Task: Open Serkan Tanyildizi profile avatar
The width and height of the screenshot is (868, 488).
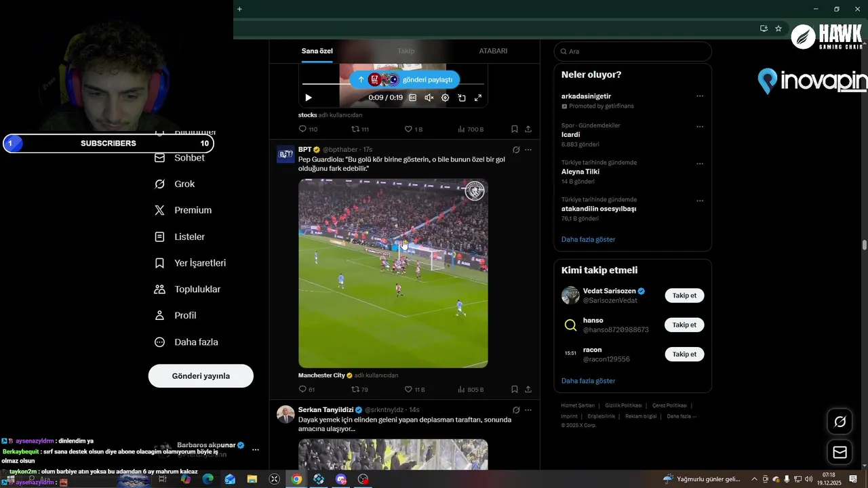Action: [285, 414]
